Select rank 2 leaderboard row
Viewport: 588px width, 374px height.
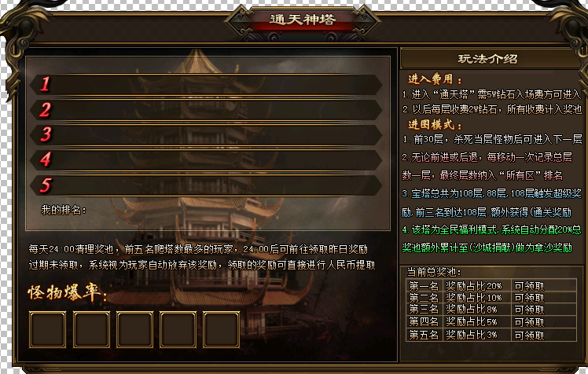click(206, 110)
